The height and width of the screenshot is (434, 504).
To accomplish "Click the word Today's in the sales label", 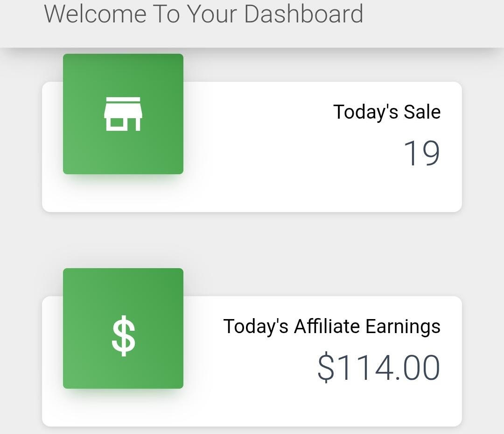I will [x=365, y=112].
